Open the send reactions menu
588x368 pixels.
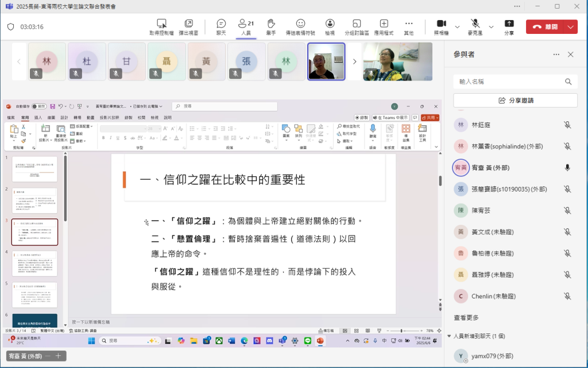click(300, 27)
